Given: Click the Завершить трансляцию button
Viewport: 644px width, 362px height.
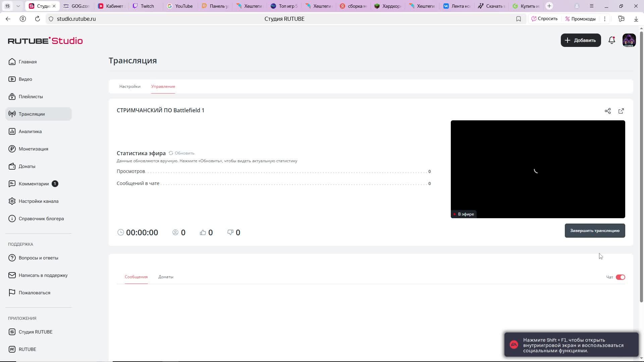Looking at the screenshot, I should (x=595, y=231).
